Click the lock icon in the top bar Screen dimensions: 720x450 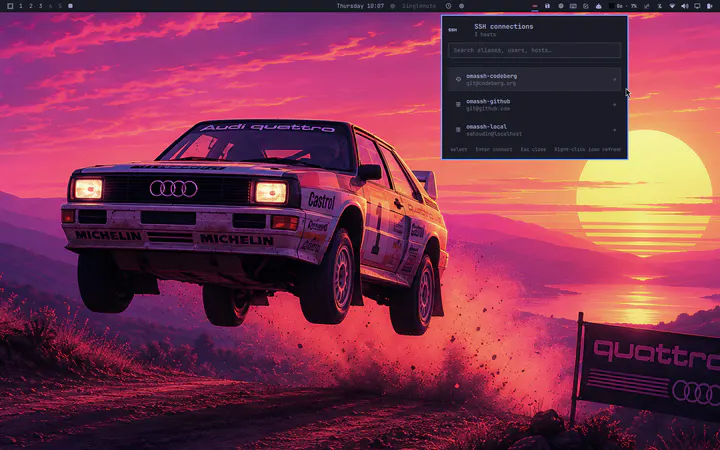547,6
